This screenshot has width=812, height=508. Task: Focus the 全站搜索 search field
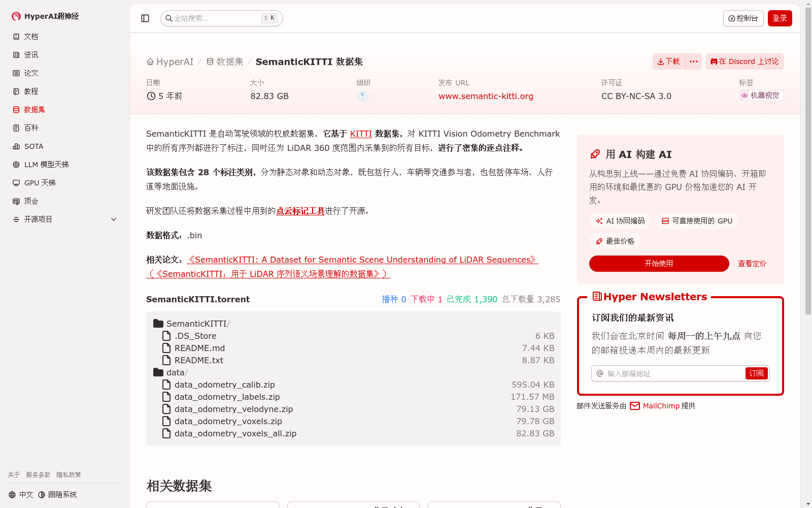221,18
